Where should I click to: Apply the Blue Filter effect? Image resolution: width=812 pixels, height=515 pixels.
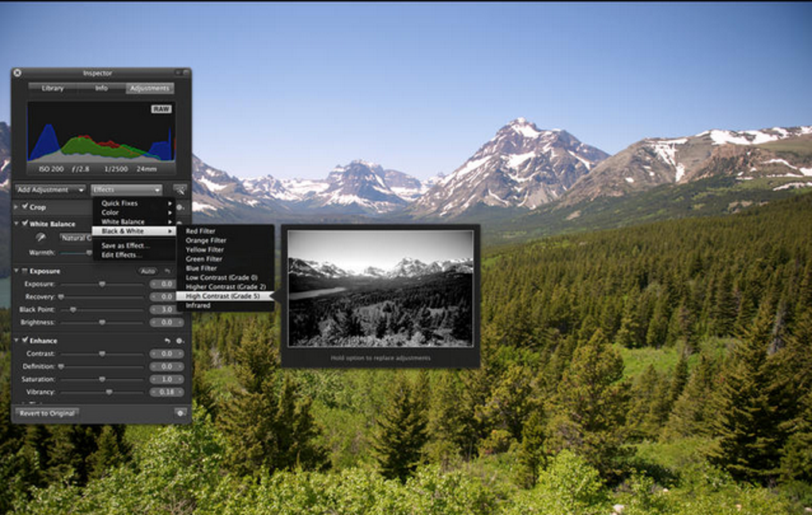[x=225, y=268]
